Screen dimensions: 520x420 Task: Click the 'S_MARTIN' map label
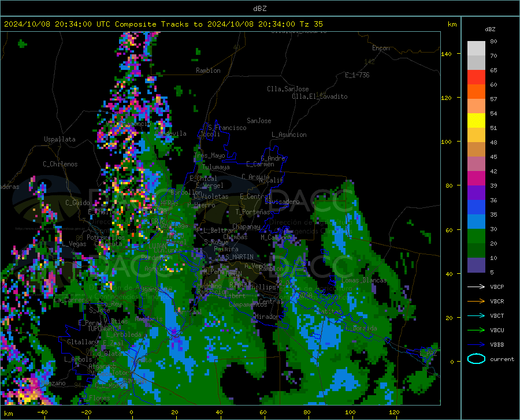tap(239, 257)
